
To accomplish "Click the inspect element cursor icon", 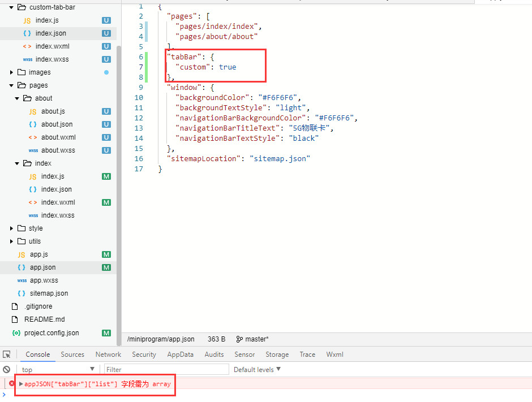I will pyautogui.click(x=7, y=355).
